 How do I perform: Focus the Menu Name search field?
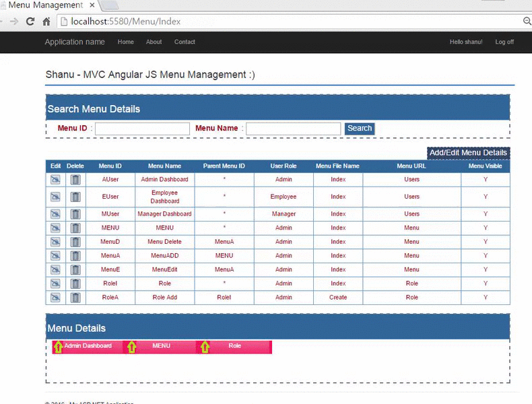[x=293, y=129]
